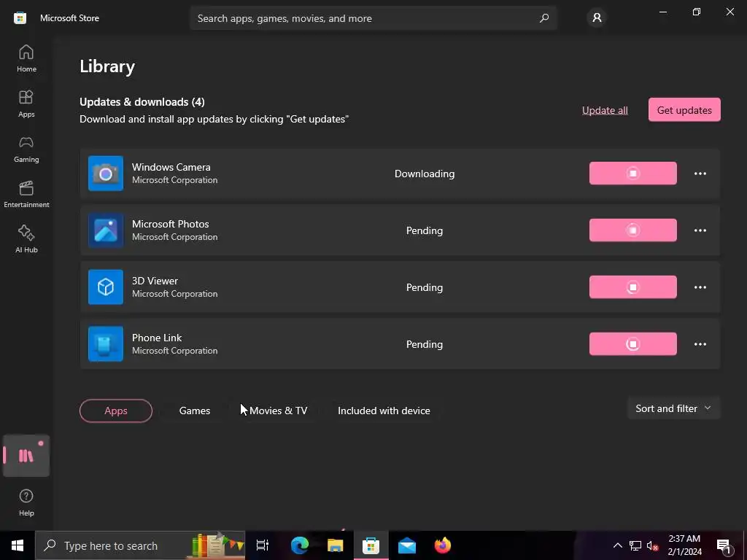Show Included with device items
Image resolution: width=747 pixels, height=560 pixels.
coord(384,411)
